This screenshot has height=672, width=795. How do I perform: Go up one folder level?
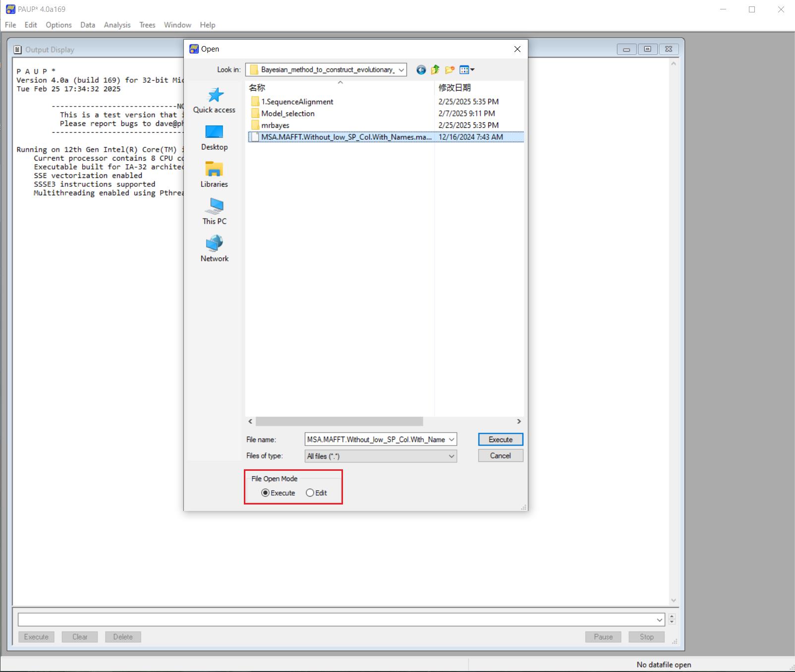[x=435, y=70]
